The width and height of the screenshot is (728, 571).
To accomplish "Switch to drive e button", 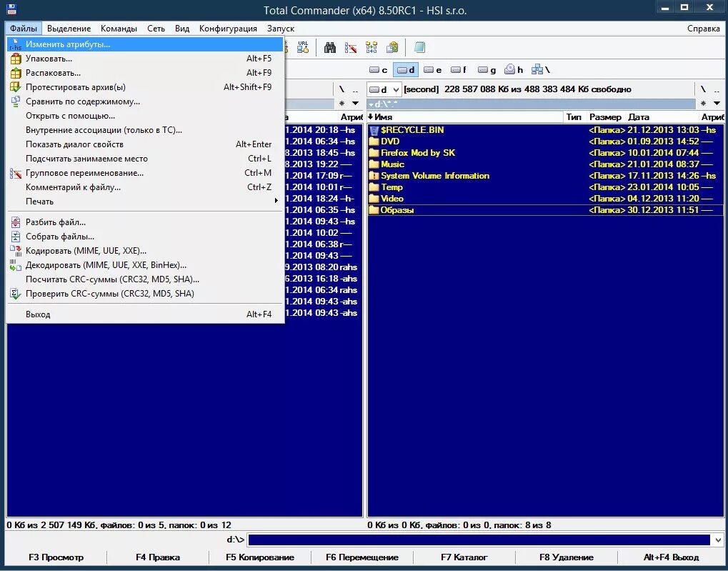I will (x=433, y=70).
